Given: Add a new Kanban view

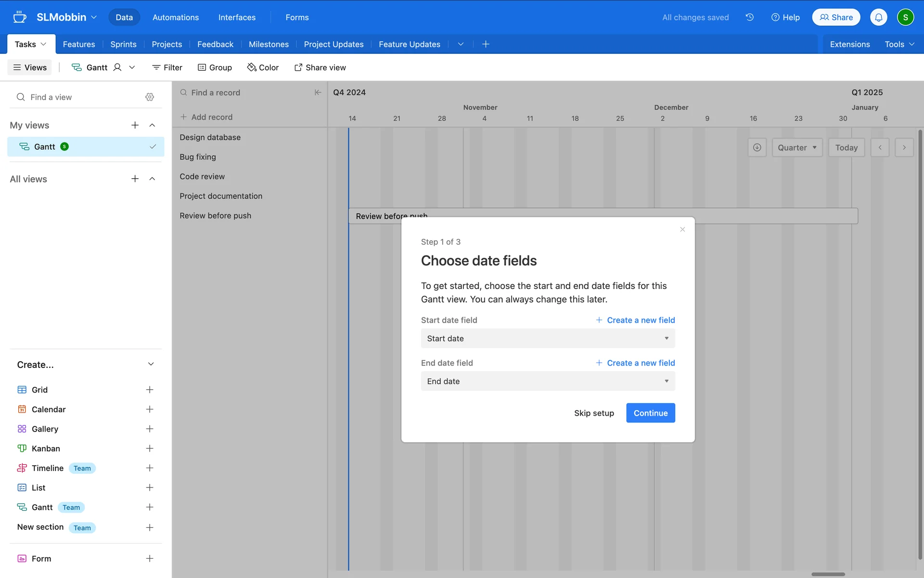Looking at the screenshot, I should pyautogui.click(x=150, y=448).
